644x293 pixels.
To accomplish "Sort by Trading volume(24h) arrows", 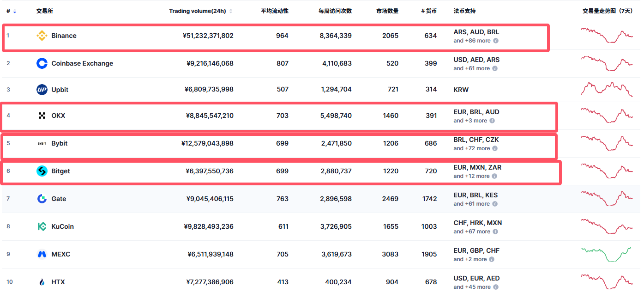I will 231,11.
